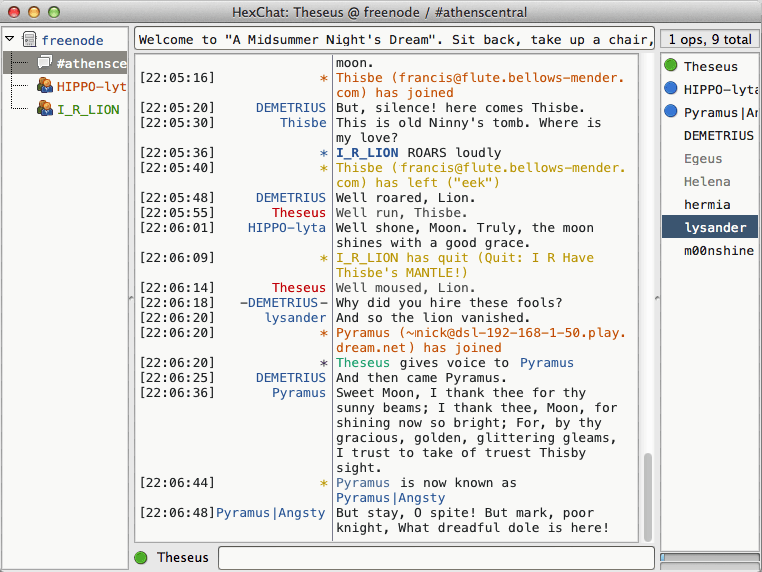
Task: Click I_R_LION nick in ROARS action
Action: point(367,153)
